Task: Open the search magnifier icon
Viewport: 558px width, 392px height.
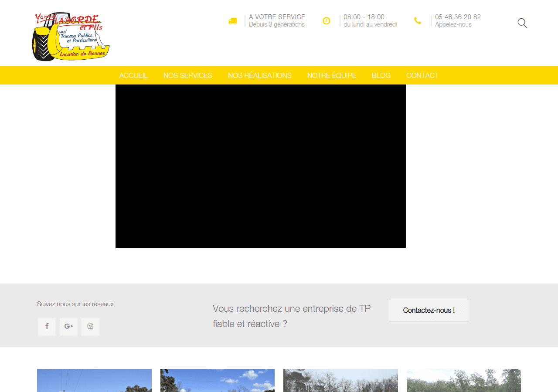Action: [x=522, y=23]
